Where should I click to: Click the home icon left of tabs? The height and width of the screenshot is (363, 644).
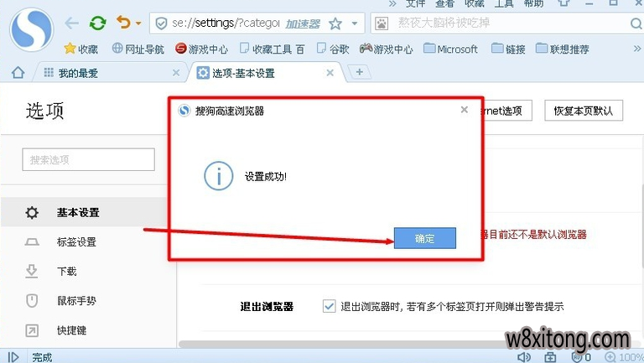click(18, 73)
